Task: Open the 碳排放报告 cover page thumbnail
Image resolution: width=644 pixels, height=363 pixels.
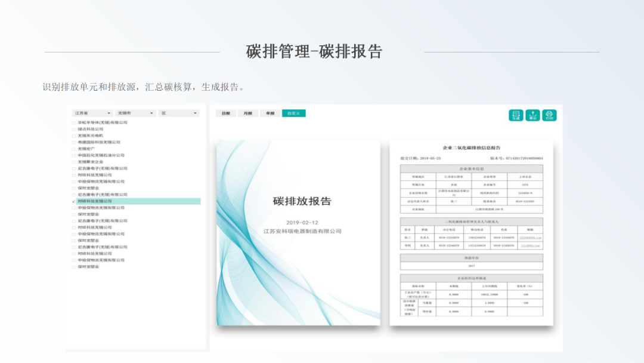Action: pos(299,233)
